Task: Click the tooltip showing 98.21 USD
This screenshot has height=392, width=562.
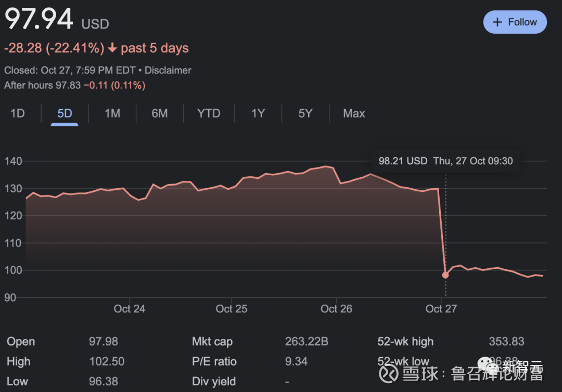Action: tap(445, 161)
